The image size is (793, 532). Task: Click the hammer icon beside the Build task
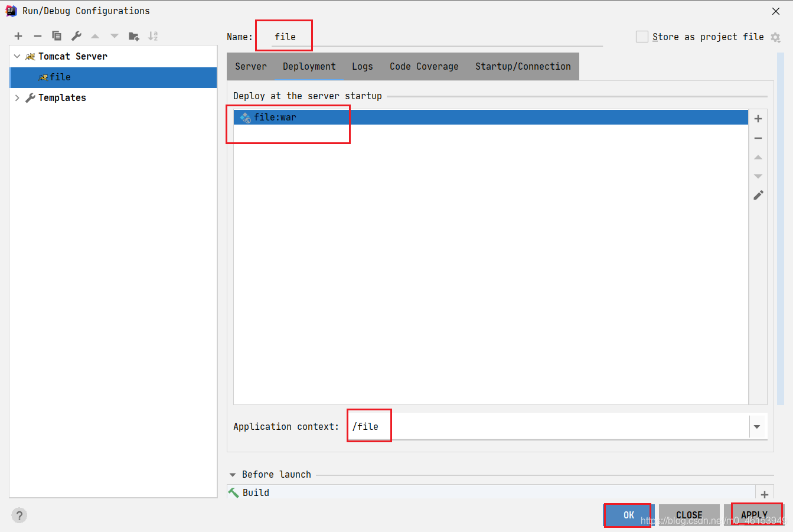pos(234,492)
